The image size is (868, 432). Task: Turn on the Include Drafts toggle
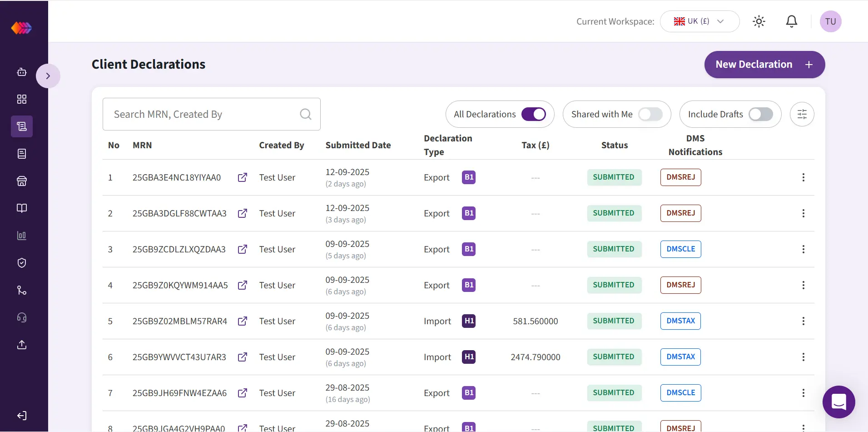[760, 114]
